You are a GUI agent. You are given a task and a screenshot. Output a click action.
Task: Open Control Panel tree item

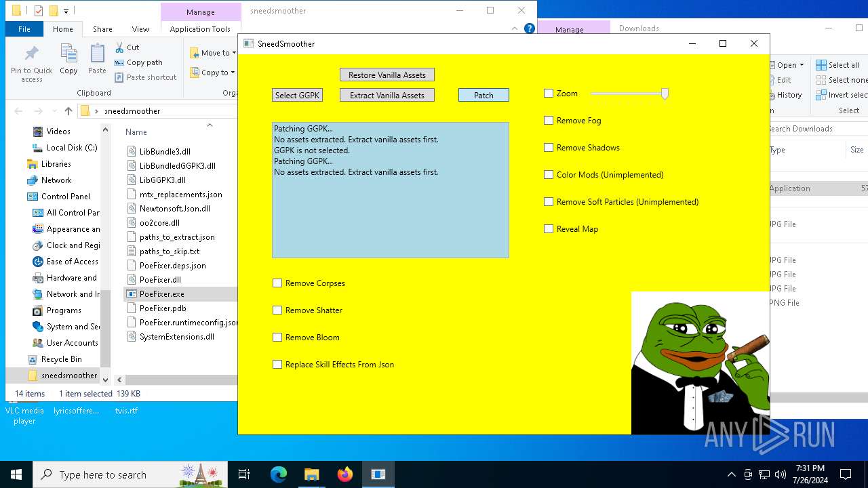coord(65,197)
